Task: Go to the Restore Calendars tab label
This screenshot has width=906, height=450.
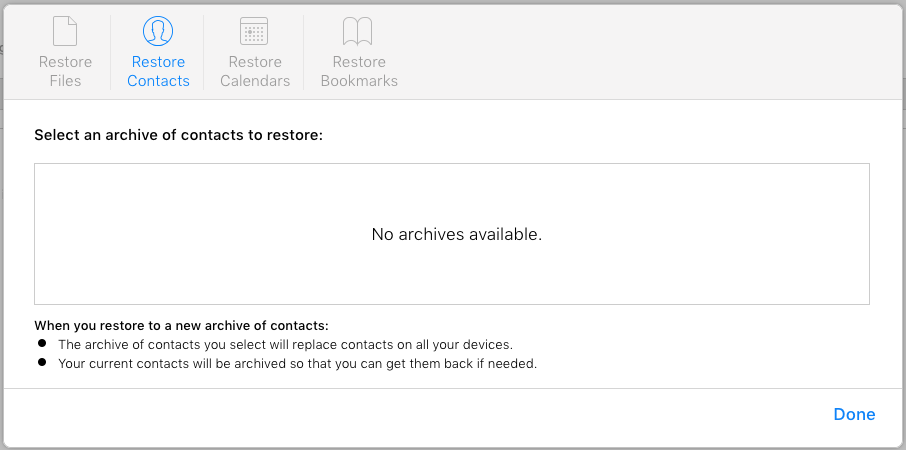Action: [255, 71]
